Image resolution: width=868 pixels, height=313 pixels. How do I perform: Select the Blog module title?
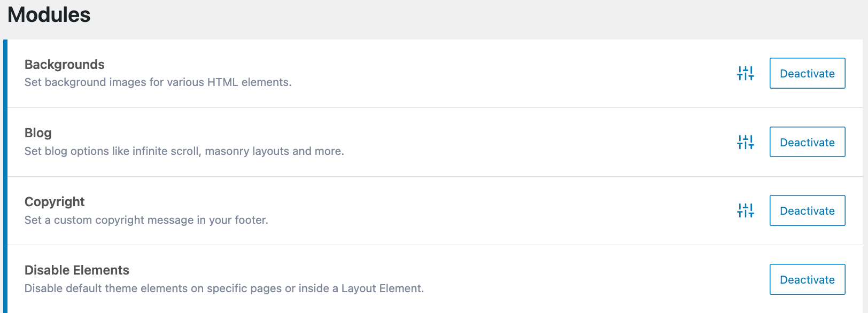(38, 133)
